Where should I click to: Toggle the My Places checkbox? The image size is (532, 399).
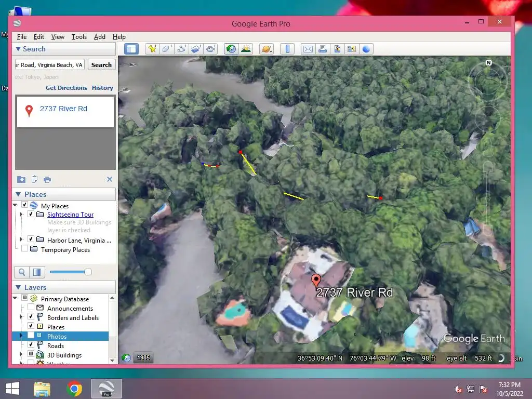tap(24, 205)
